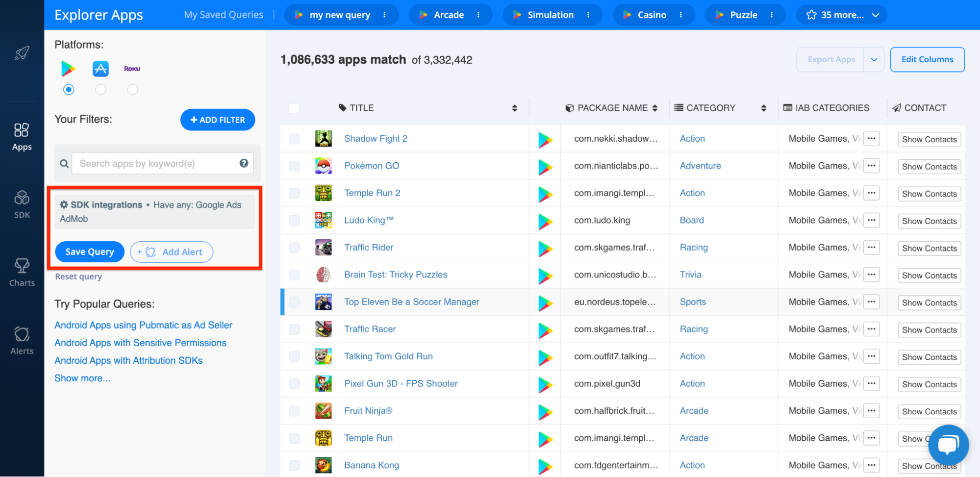This screenshot has width=980, height=477.
Task: Click the Save Query button
Action: point(90,252)
